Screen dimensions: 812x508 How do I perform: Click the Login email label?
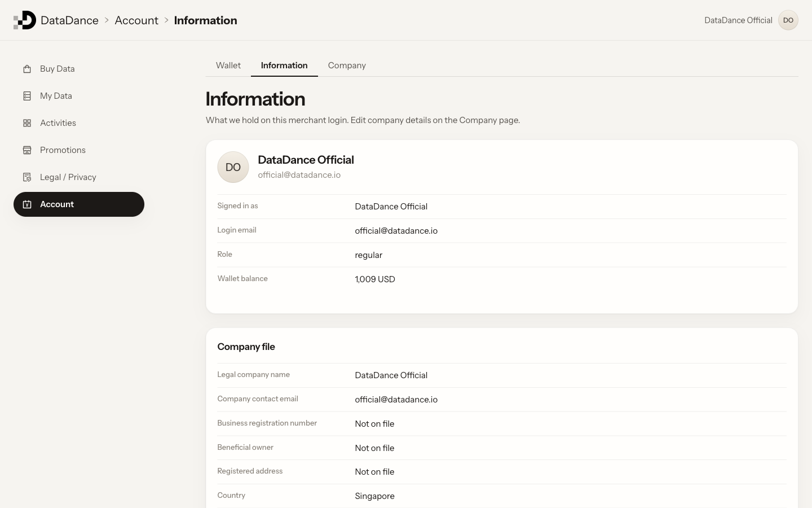pyautogui.click(x=237, y=230)
